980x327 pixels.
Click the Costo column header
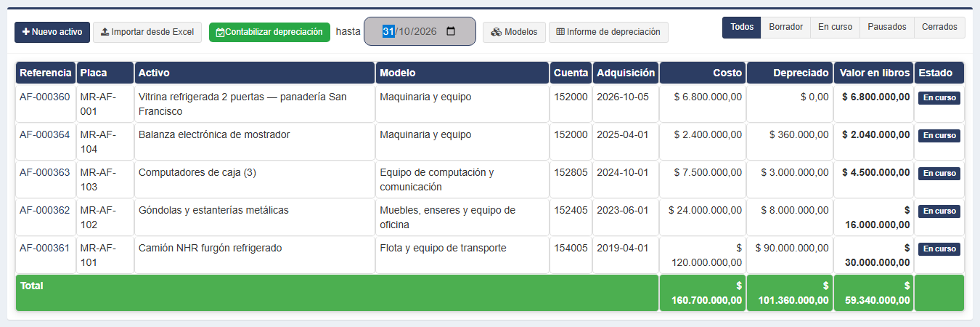pos(703,73)
